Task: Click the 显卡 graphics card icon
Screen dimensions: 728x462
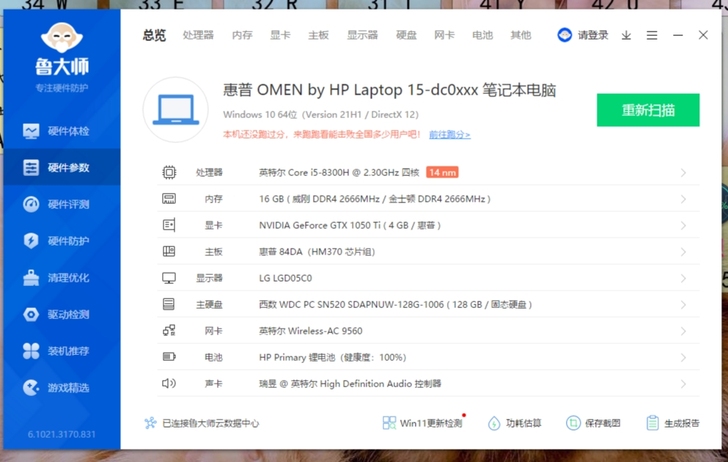Action: pyautogui.click(x=169, y=225)
